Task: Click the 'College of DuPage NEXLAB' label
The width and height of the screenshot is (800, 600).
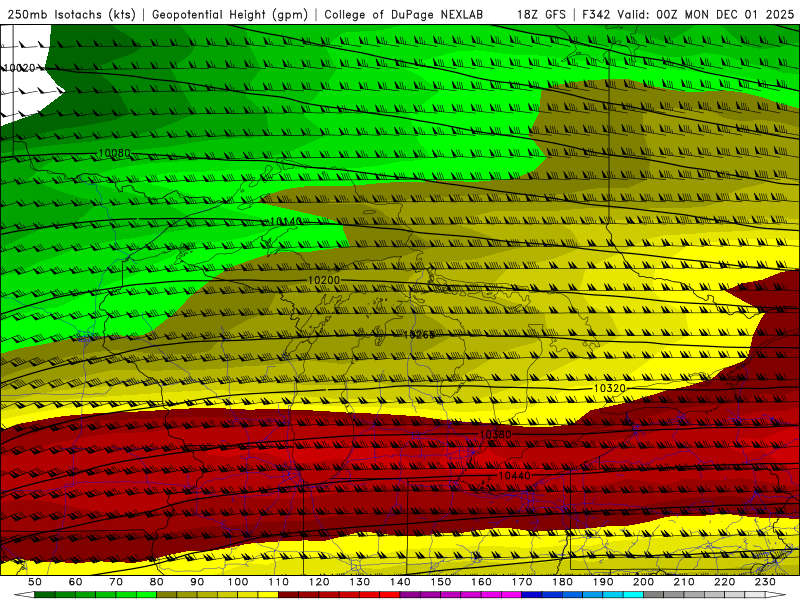Action: click(x=404, y=14)
